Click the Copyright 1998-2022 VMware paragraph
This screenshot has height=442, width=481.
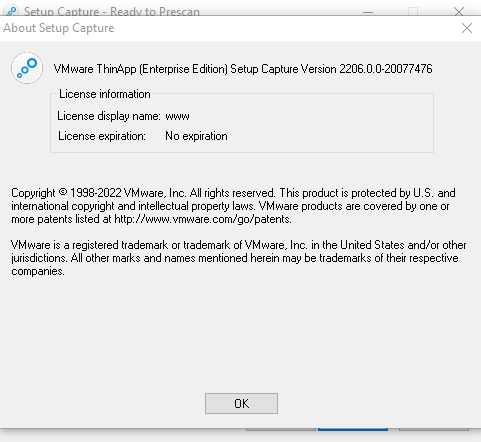tap(233, 206)
